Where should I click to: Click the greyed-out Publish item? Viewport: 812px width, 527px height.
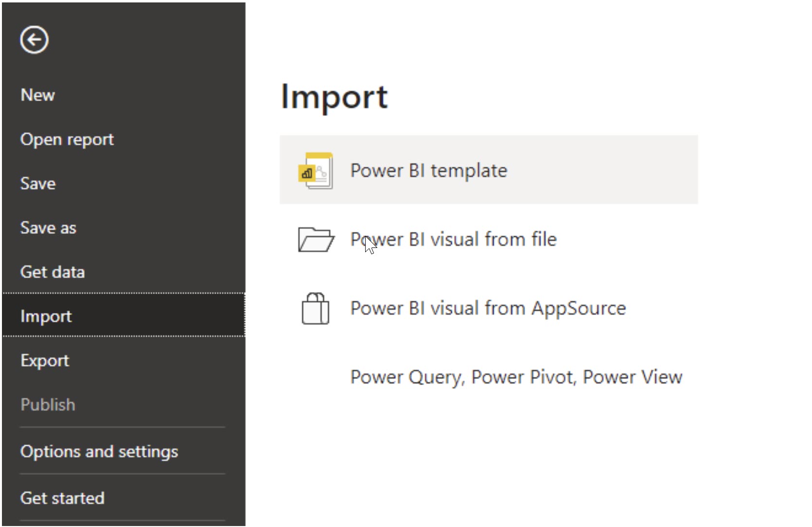48,405
